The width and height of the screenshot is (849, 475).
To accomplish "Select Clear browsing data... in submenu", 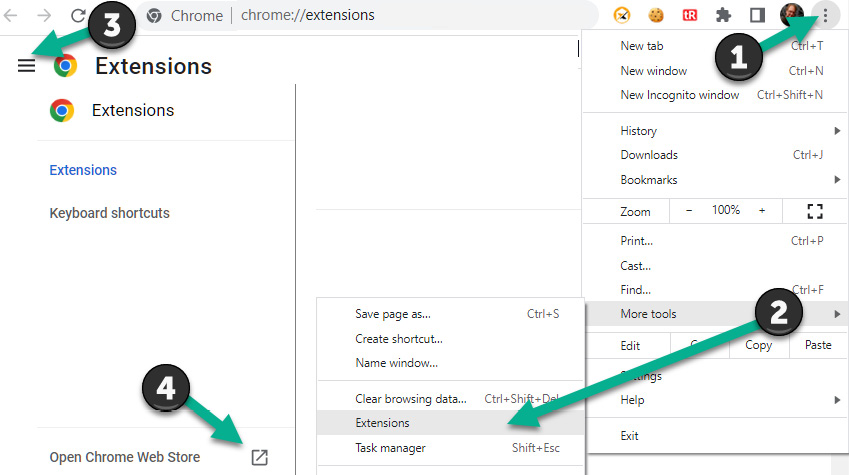I will tap(451, 399).
